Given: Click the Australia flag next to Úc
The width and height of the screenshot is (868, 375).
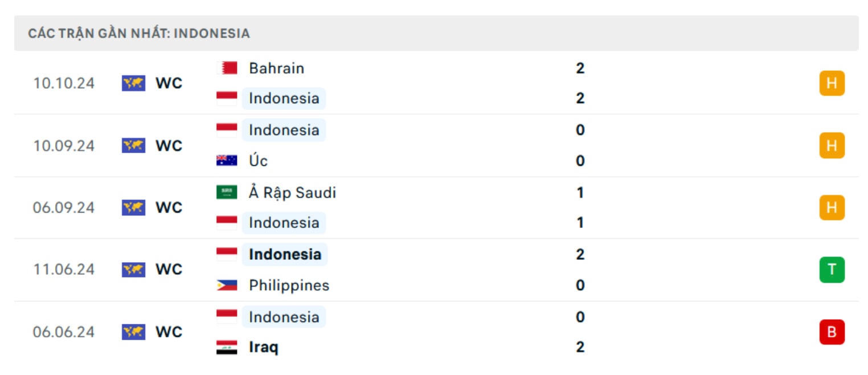Looking at the screenshot, I should tap(227, 161).
